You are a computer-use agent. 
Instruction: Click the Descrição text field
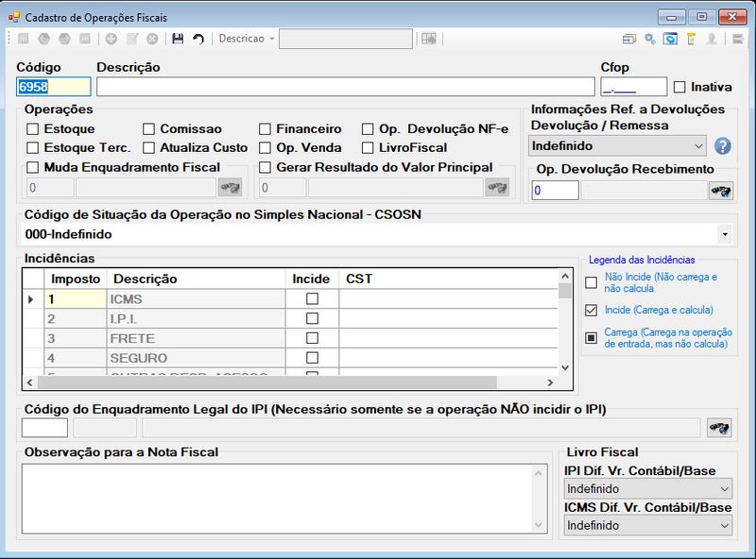click(345, 87)
